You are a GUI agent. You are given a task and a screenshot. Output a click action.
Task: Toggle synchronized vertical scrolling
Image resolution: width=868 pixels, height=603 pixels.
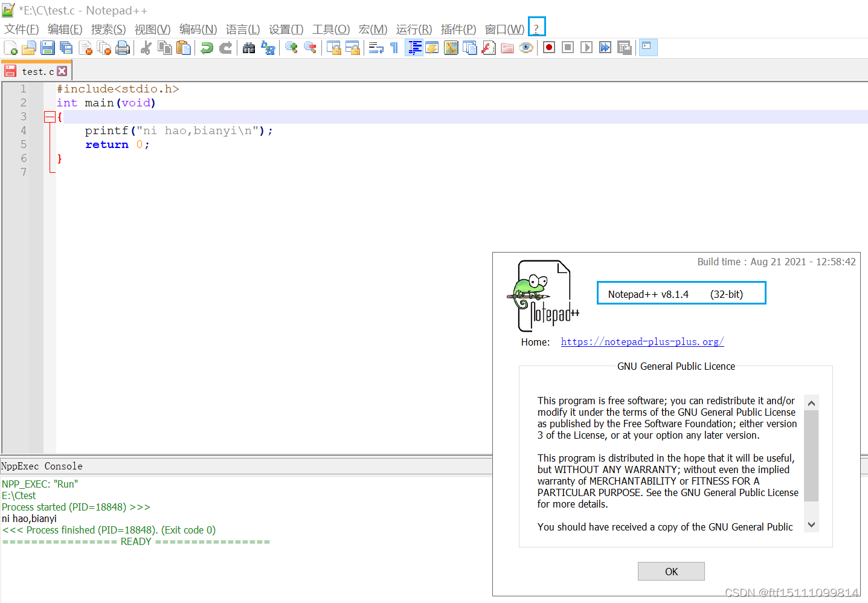coord(333,48)
